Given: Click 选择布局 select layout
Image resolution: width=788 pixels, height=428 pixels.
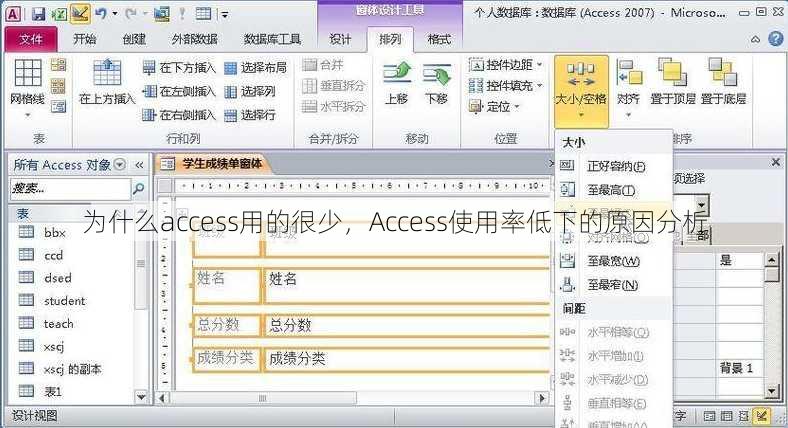Looking at the screenshot, I should [255, 67].
